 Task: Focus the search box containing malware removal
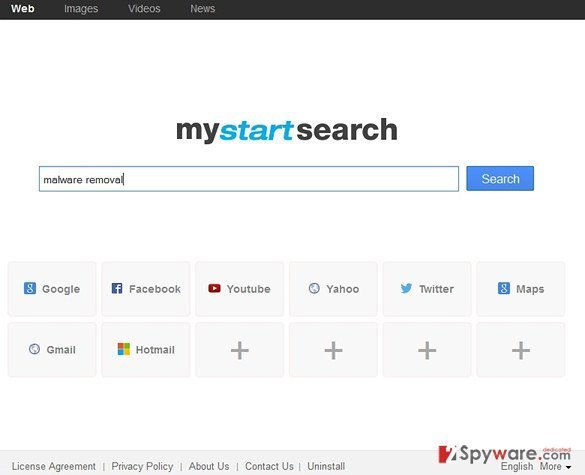(249, 179)
